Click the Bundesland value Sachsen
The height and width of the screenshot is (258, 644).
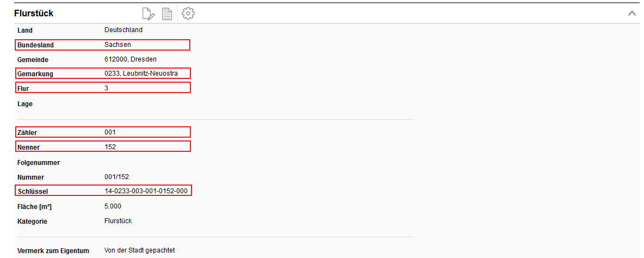click(x=117, y=45)
